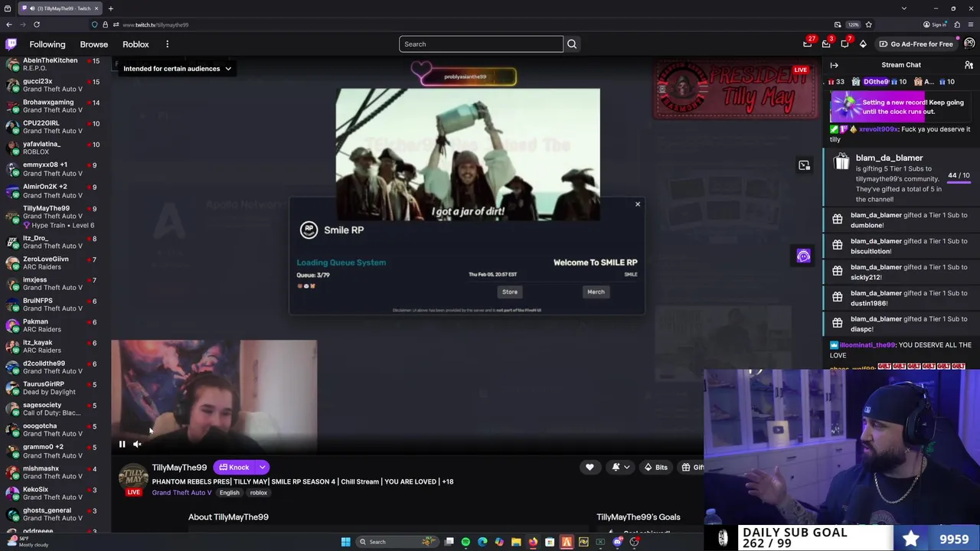
Task: Open the Browse page
Action: (94, 44)
